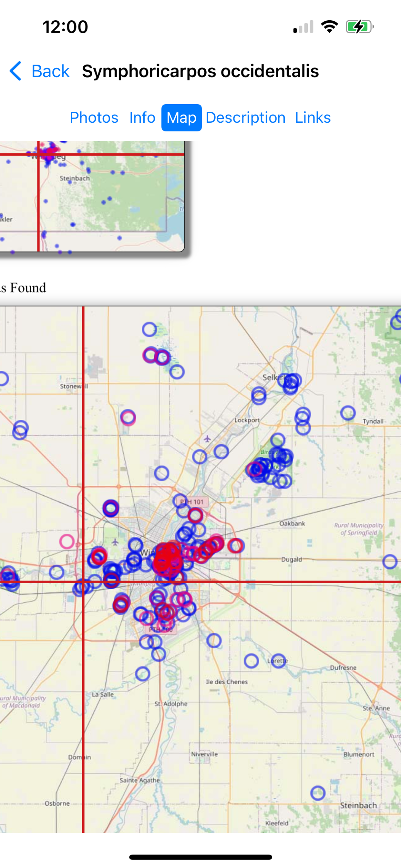401x868 pixels.
Task: Tap the observation circle near Steinbach
Action: coord(318,793)
